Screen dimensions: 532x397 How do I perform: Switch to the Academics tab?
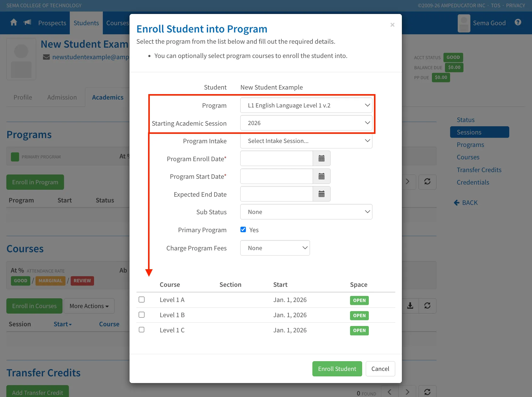pos(108,97)
